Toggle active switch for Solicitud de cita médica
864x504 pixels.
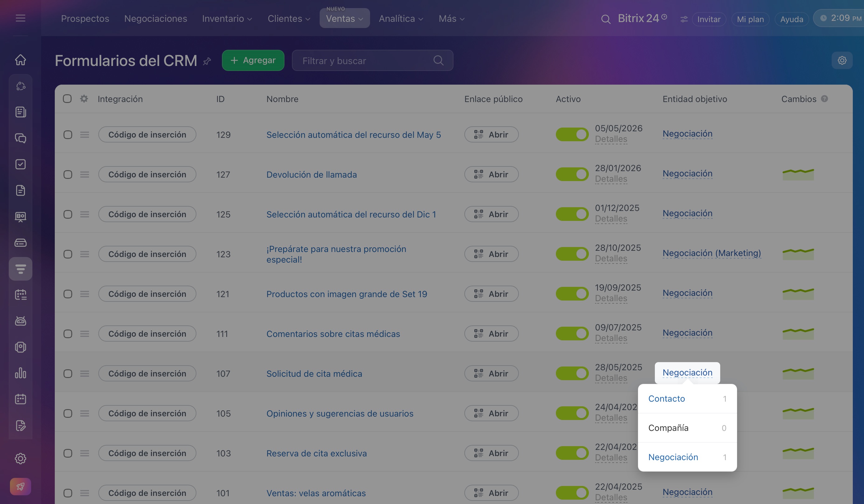tap(572, 373)
